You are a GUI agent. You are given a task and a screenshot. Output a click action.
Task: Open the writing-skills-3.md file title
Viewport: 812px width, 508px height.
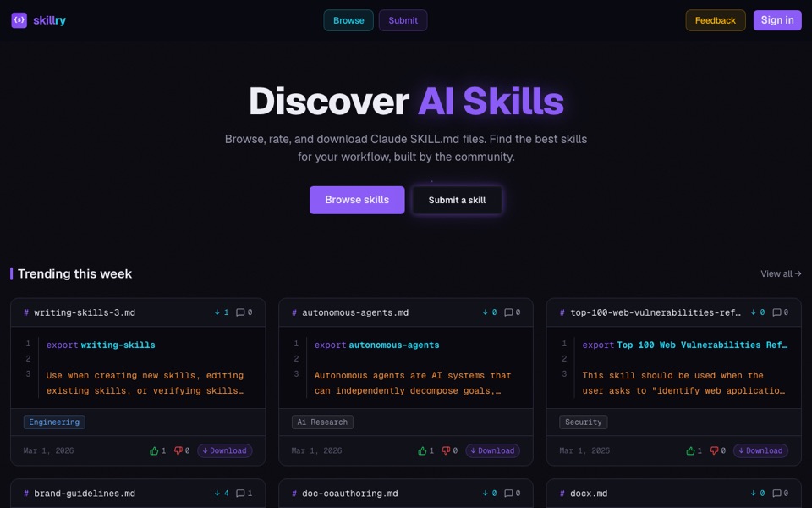[x=85, y=312]
